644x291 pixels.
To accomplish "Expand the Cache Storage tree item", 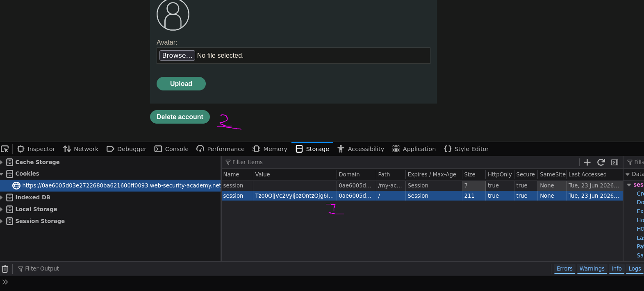I will 2,162.
